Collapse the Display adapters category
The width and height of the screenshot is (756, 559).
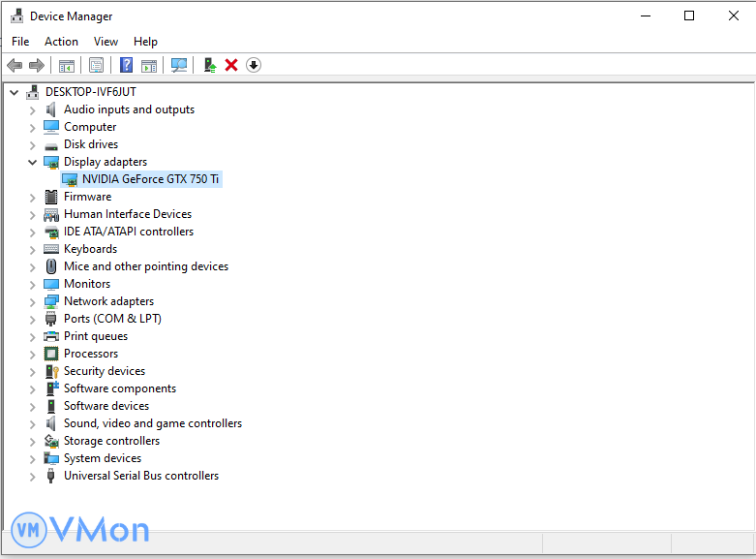click(x=32, y=162)
